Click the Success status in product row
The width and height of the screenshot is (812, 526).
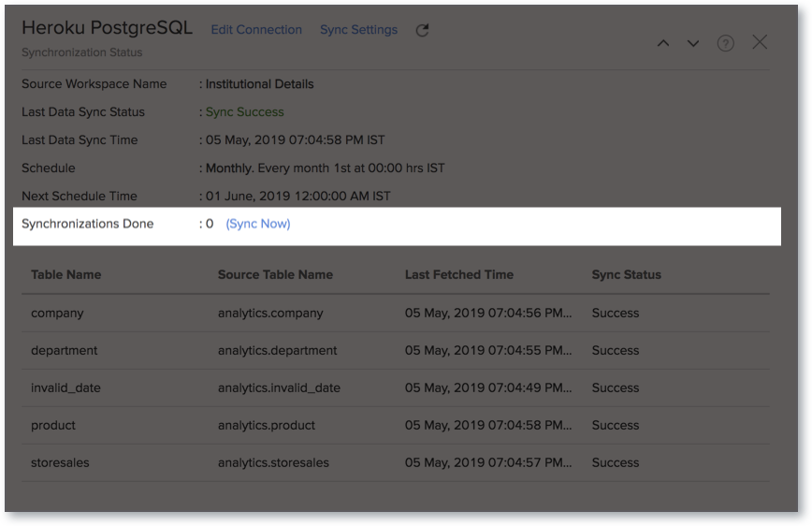pyautogui.click(x=616, y=425)
